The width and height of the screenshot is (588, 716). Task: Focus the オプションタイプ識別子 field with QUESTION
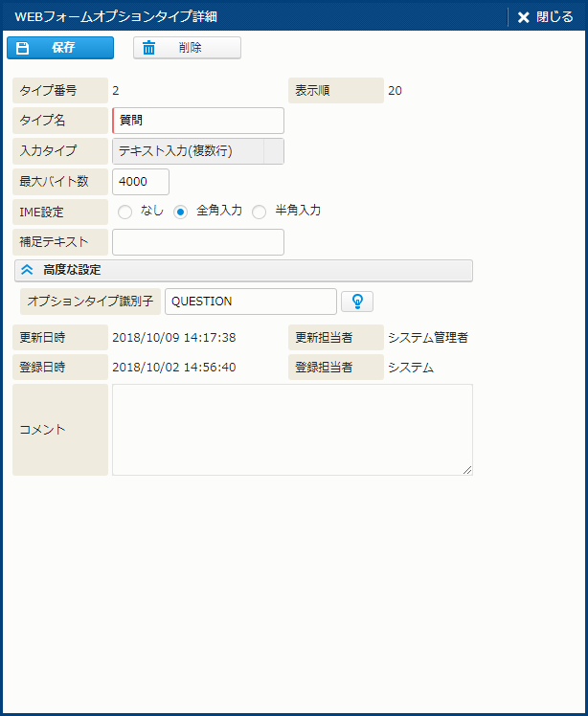click(x=251, y=302)
